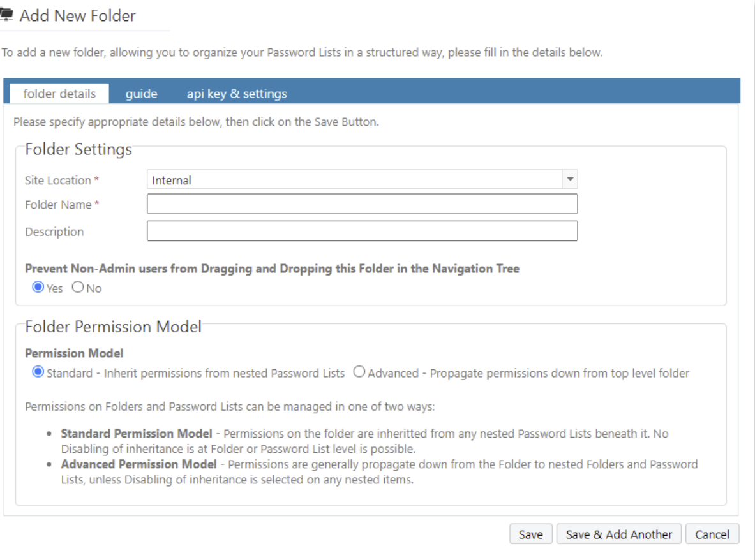This screenshot has height=560, width=755.
Task: Click the Add New Folder title icon
Action: click(6, 16)
